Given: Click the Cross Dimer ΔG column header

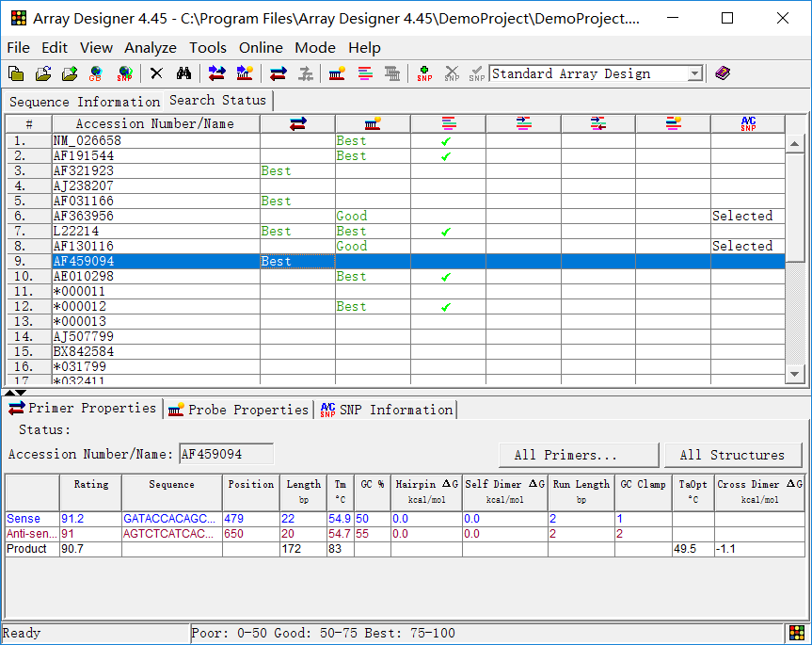Looking at the screenshot, I should click(759, 492).
